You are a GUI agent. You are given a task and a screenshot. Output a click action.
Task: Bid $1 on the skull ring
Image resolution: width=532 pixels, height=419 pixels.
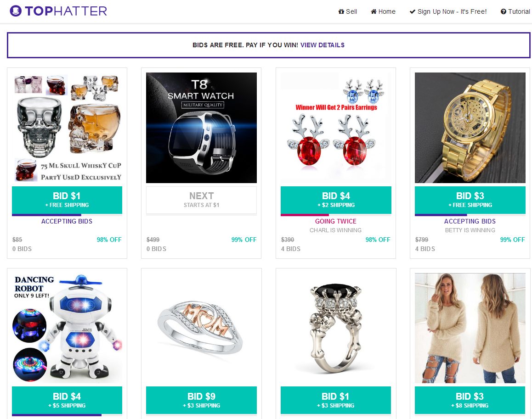[x=335, y=400]
